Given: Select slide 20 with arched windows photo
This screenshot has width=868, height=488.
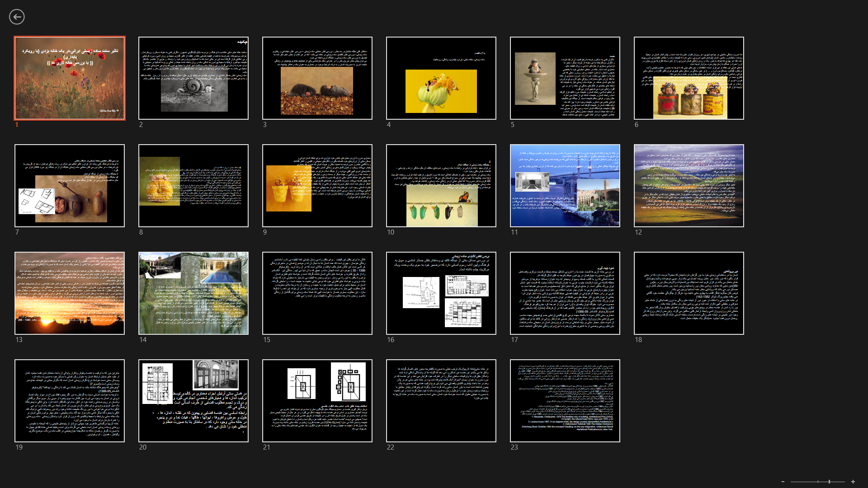Looking at the screenshot, I should pyautogui.click(x=193, y=401).
